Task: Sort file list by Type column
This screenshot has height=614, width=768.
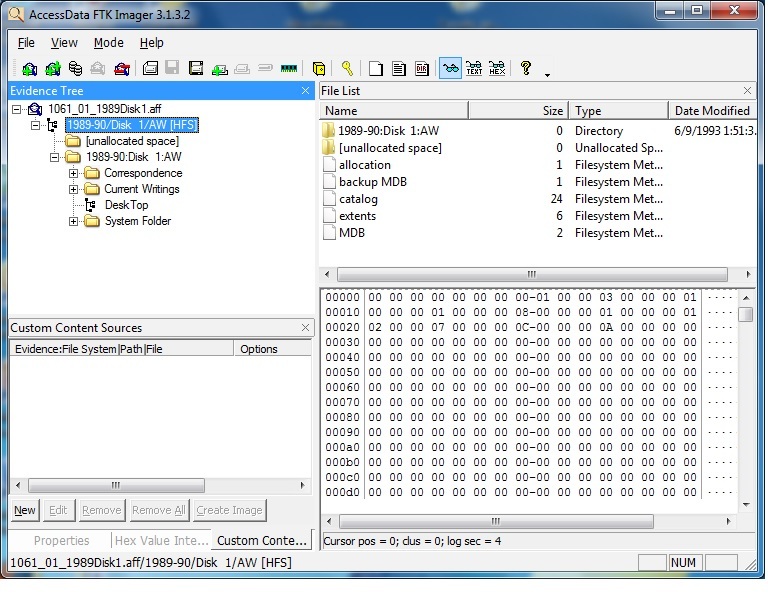Action: [619, 111]
